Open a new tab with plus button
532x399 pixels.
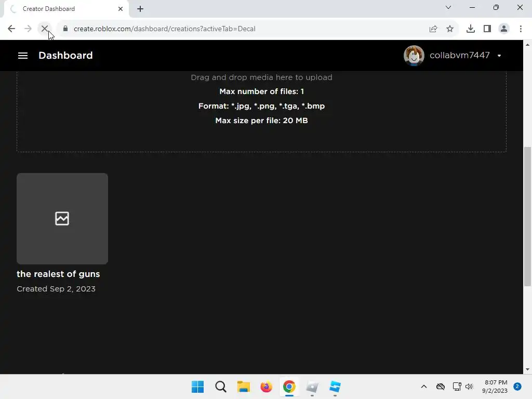[x=140, y=9]
